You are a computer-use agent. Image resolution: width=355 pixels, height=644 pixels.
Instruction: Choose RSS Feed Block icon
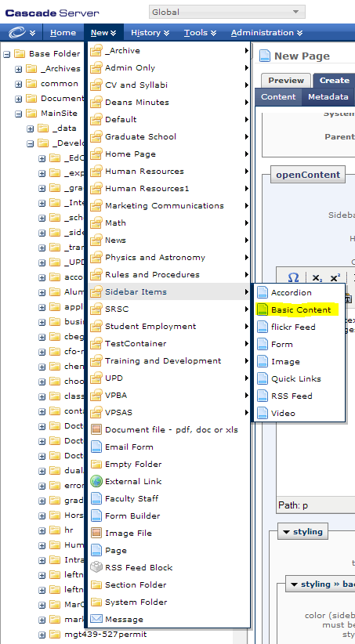[96, 567]
